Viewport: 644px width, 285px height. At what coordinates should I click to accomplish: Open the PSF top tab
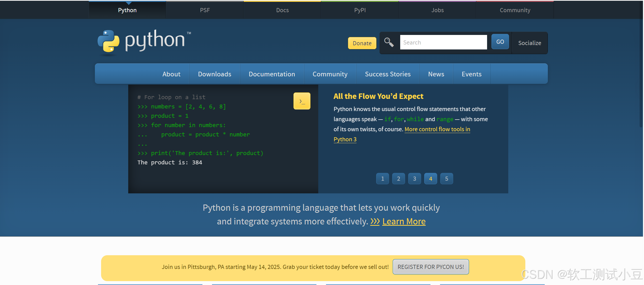tap(205, 10)
